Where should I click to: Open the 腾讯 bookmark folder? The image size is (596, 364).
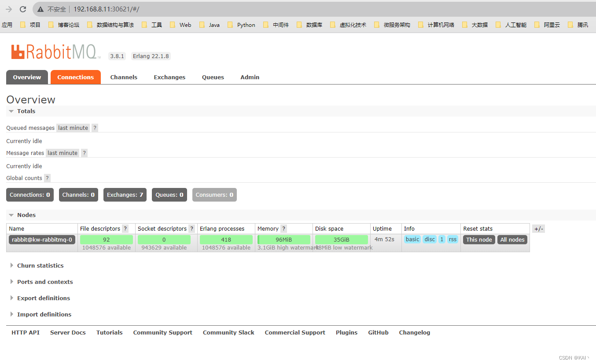click(578, 25)
